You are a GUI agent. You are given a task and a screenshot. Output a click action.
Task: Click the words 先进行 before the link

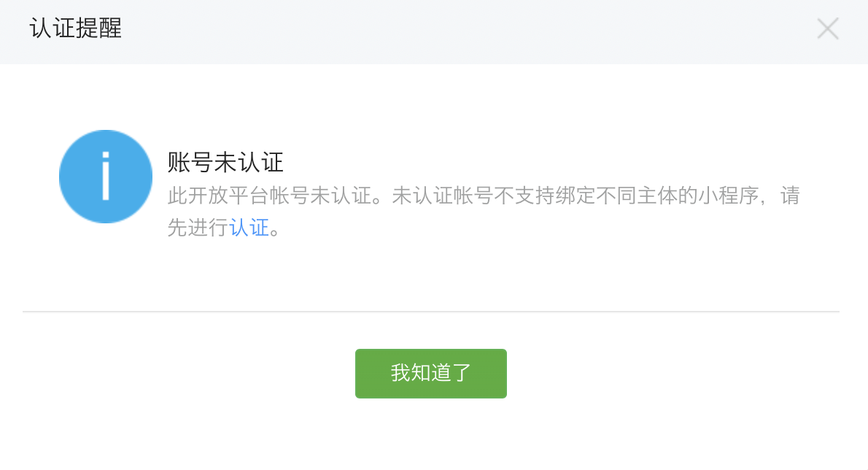[x=198, y=228]
